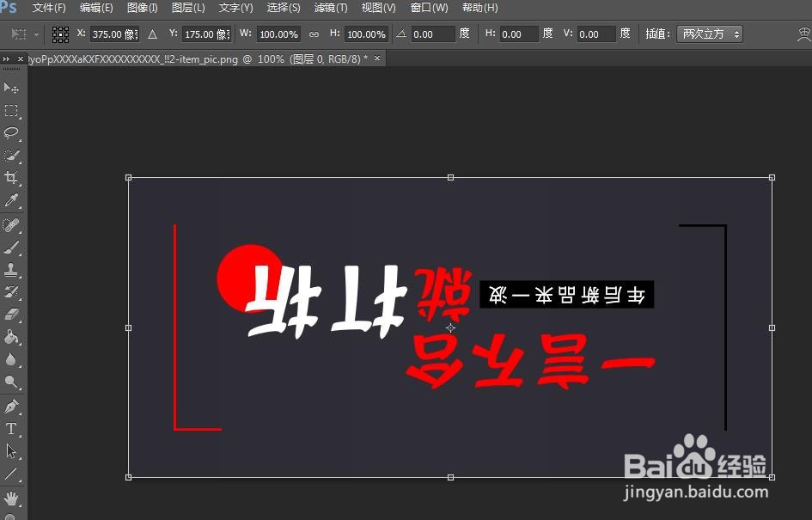Select the Rectangular Marquee tool
This screenshot has height=520, width=812.
[x=11, y=110]
